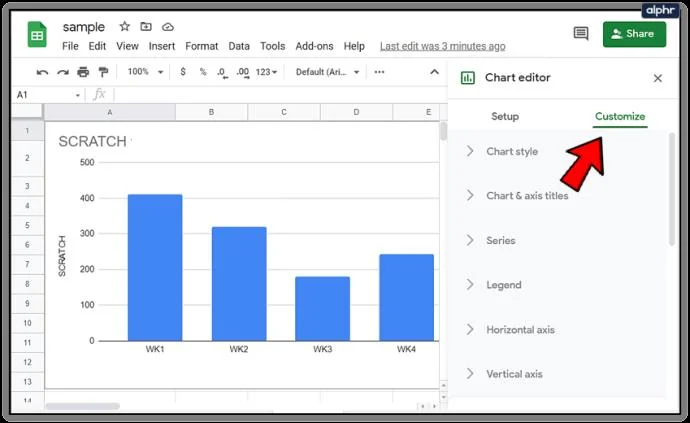The width and height of the screenshot is (690, 423).
Task: Click the print icon in toolbar
Action: (x=83, y=72)
